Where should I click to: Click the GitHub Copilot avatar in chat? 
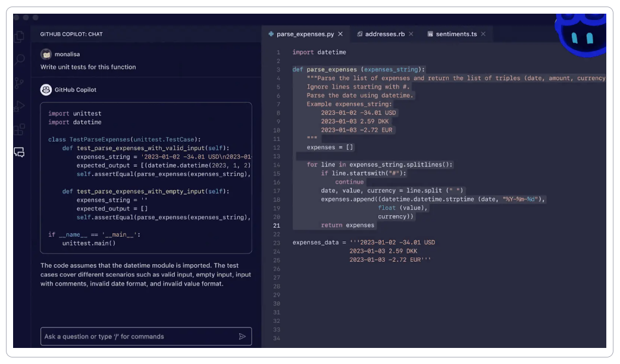tap(46, 90)
